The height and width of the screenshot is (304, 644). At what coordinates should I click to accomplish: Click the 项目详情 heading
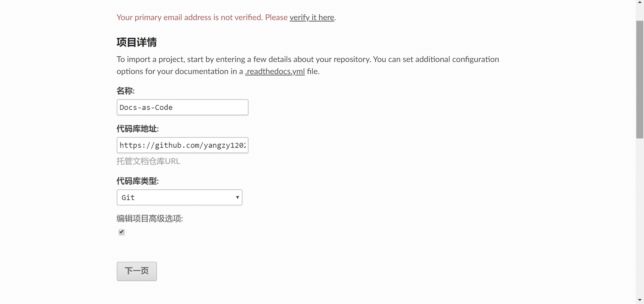tap(137, 42)
